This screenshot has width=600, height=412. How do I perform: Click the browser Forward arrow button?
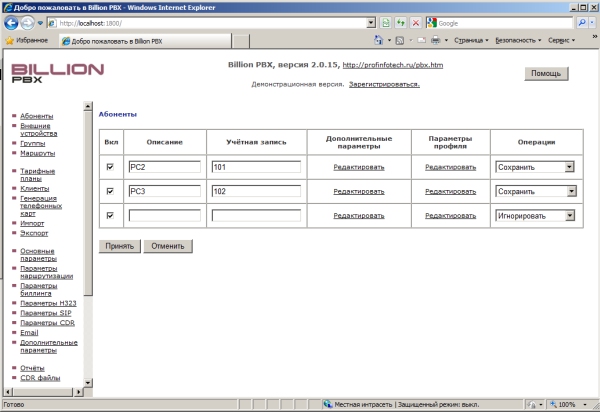[x=27, y=23]
